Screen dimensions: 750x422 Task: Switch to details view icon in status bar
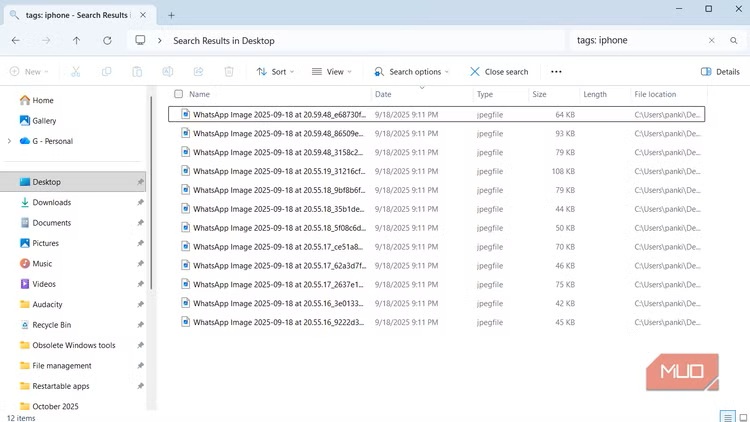727,416
